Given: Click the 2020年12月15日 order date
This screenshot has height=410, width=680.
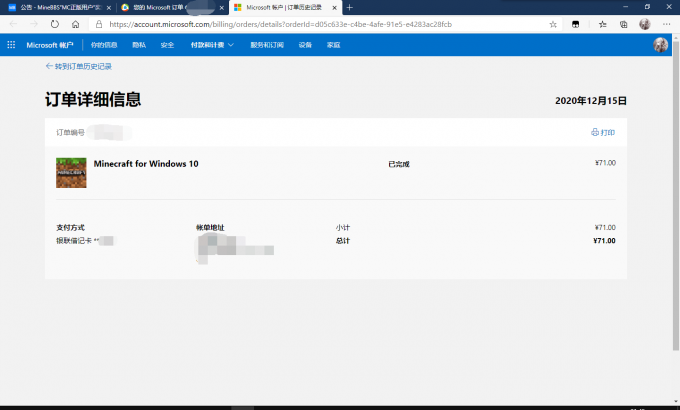Looking at the screenshot, I should coord(591,101).
